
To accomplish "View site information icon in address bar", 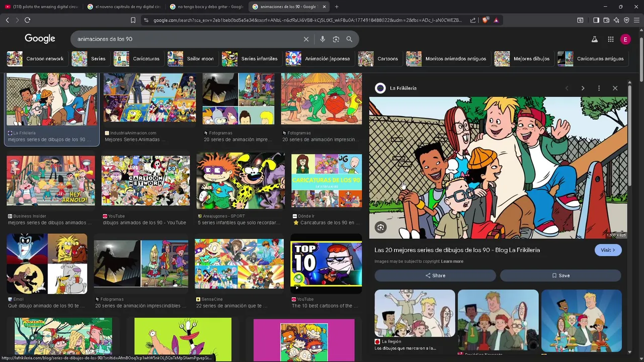I will click(x=146, y=20).
